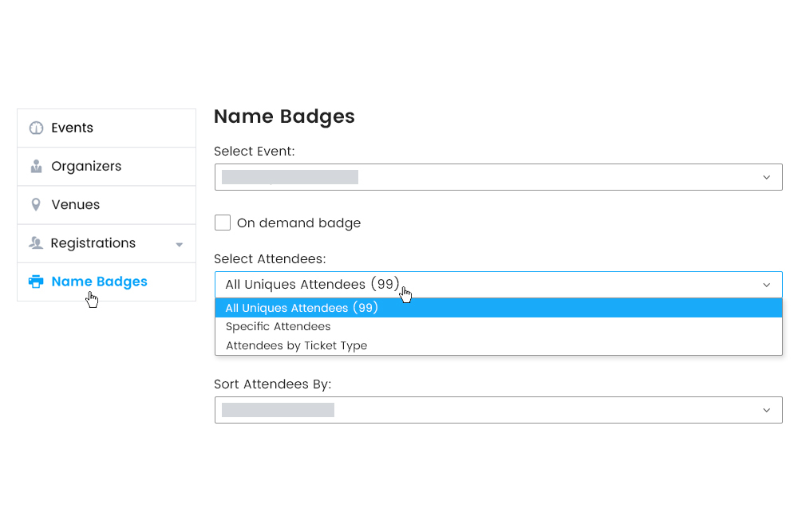The image size is (798, 532).
Task: Collapse the Select Attendees dropdown via chevron
Action: point(766,285)
